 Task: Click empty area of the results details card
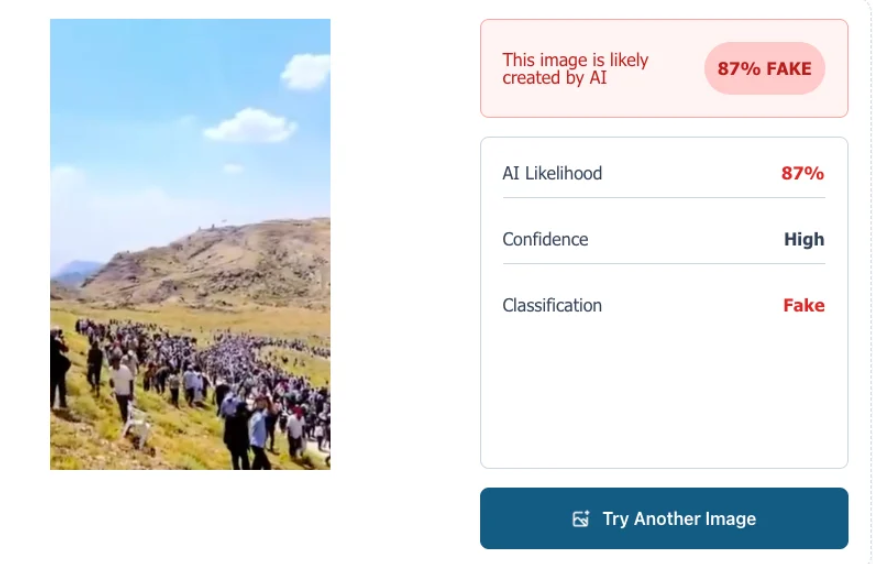point(664,395)
